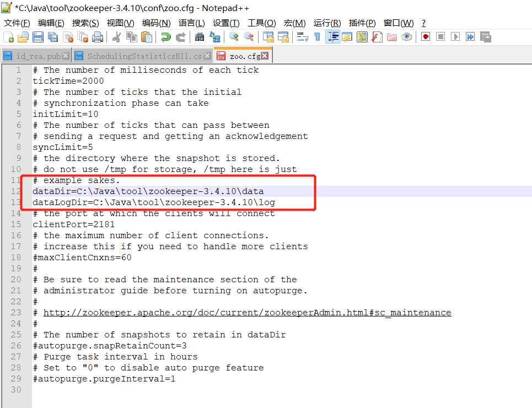Place cursor in the dataLogDir= line
The width and height of the screenshot is (532, 408).
(154, 202)
